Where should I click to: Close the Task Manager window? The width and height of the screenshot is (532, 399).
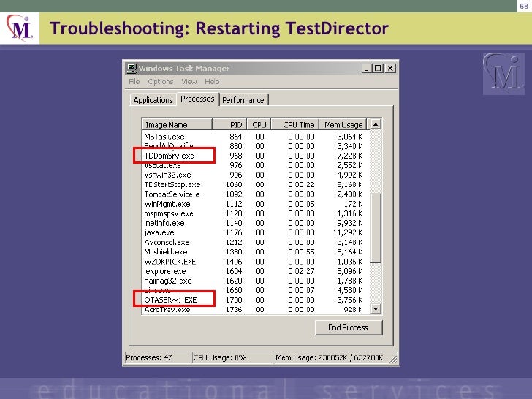pyautogui.click(x=390, y=68)
